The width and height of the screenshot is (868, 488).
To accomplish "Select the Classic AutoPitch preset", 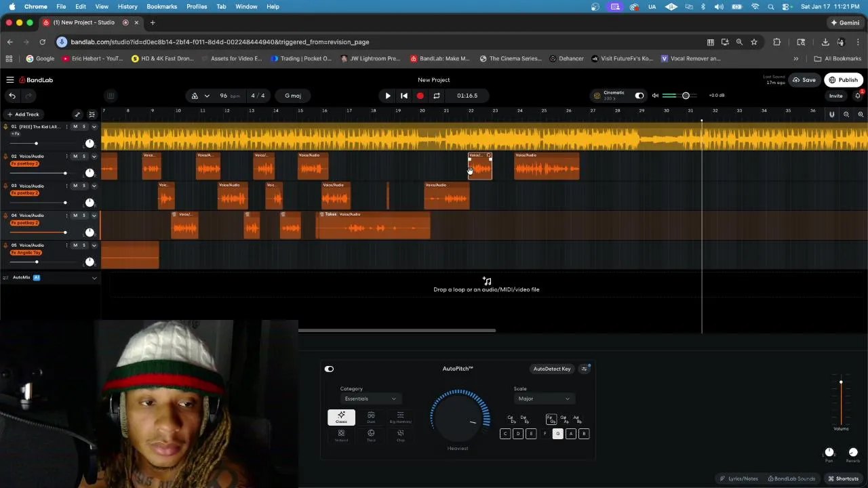I will click(341, 418).
